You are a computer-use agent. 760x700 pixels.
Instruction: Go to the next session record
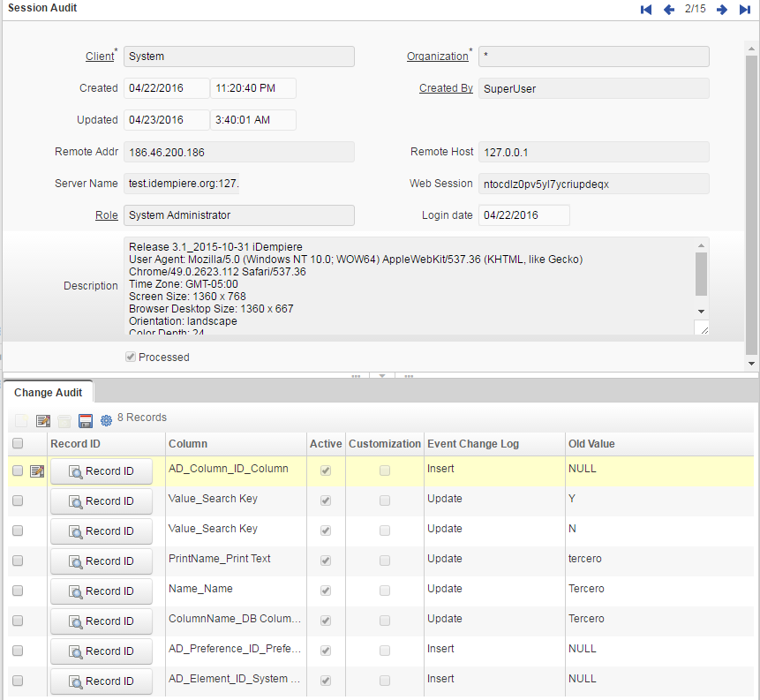722,9
